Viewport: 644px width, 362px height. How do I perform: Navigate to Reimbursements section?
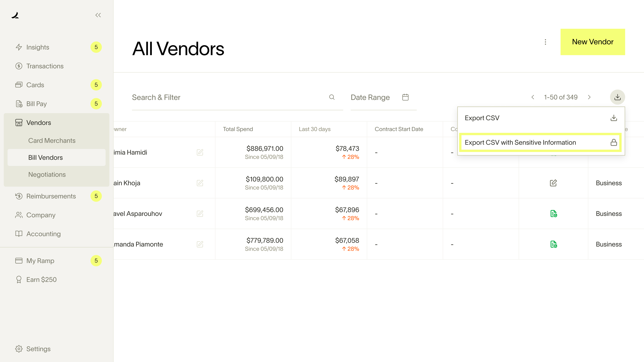[51, 196]
